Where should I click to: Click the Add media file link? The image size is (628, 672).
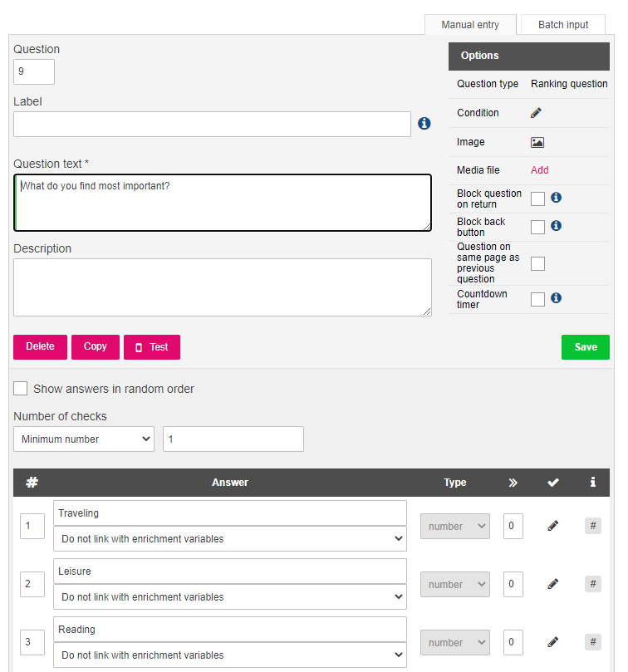tap(539, 170)
